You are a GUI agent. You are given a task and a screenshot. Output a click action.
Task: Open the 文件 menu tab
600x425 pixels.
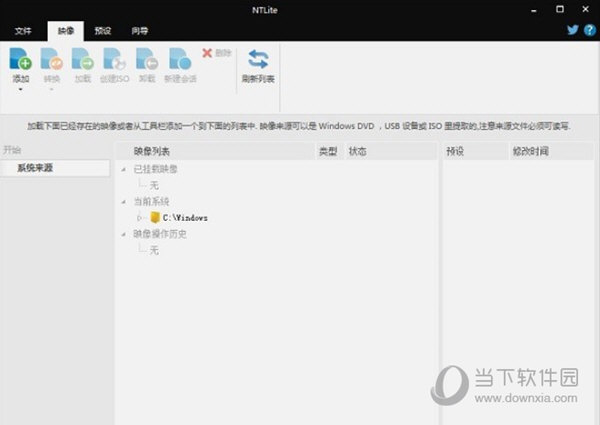pos(23,31)
